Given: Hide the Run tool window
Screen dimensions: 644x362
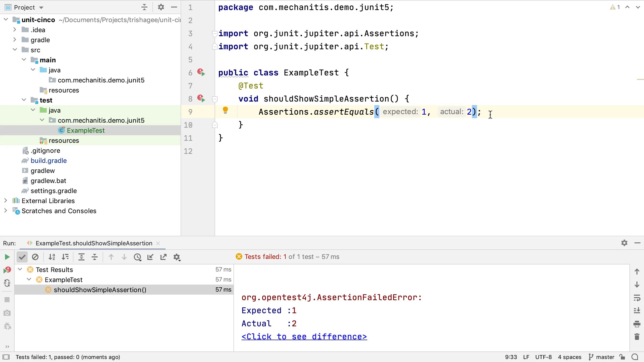Looking at the screenshot, I should pos(637,243).
